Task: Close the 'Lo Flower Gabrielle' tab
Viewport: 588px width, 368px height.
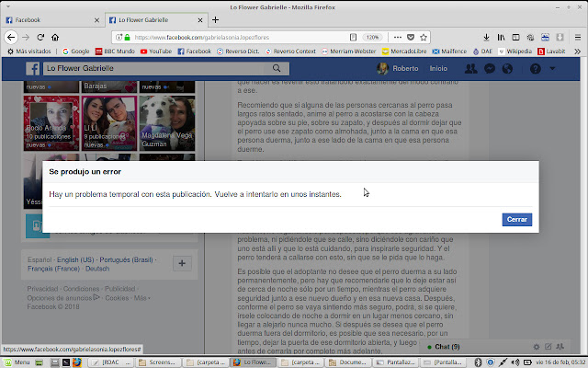Action: tap(200, 20)
